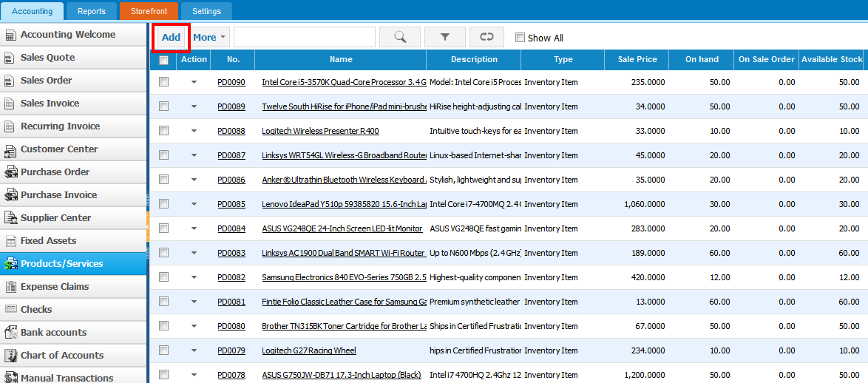Click the Manual Transactions sidebar icon
This screenshot has height=383, width=868.
pos(10,378)
